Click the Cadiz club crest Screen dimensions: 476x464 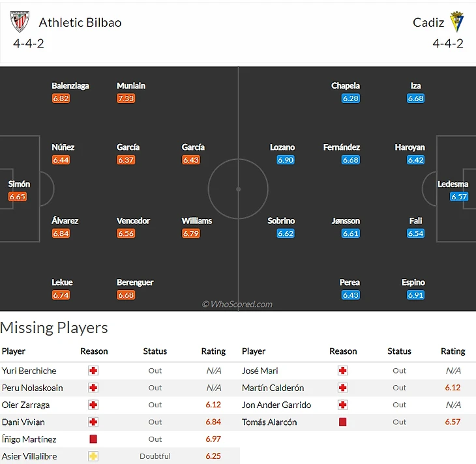tap(457, 22)
